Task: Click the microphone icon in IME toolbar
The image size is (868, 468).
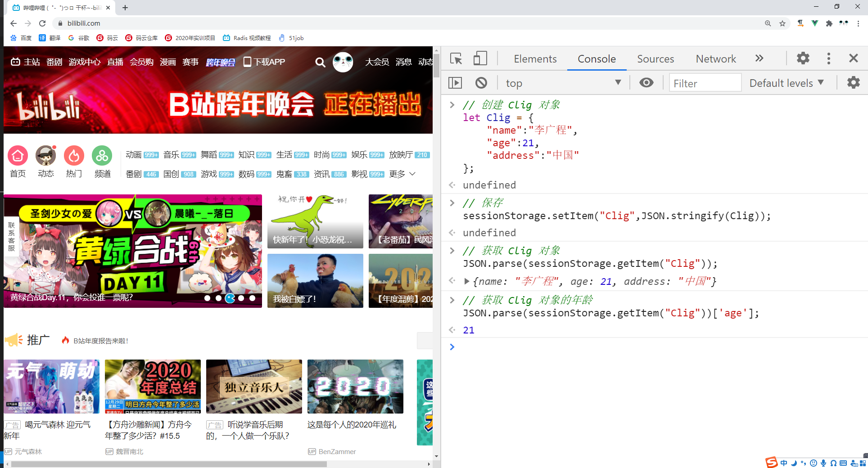Action: (823, 463)
